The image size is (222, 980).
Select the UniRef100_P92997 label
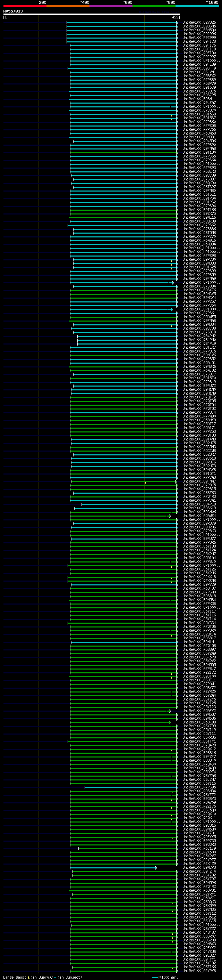199,57
